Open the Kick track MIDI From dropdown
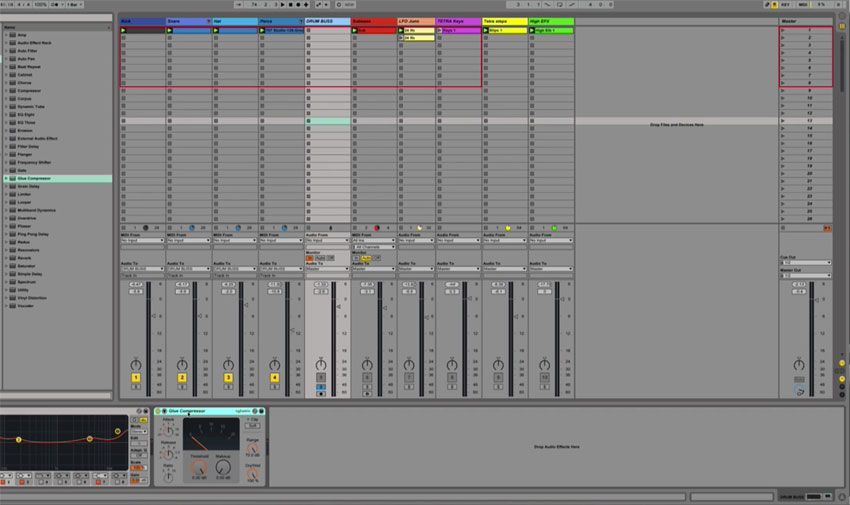Screen dimensions: 850x505 coord(143,240)
